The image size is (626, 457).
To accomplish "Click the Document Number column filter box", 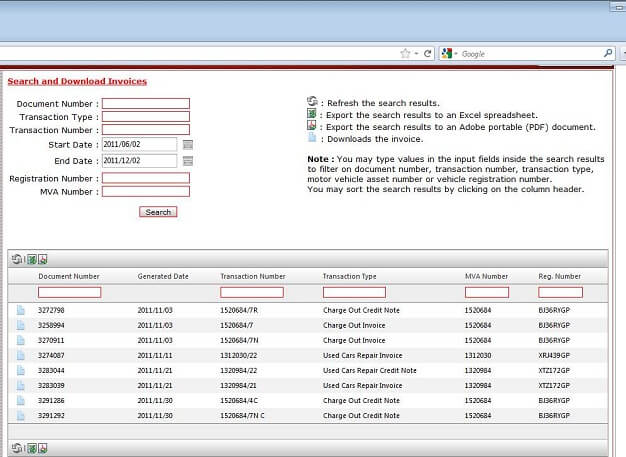I will point(69,293).
